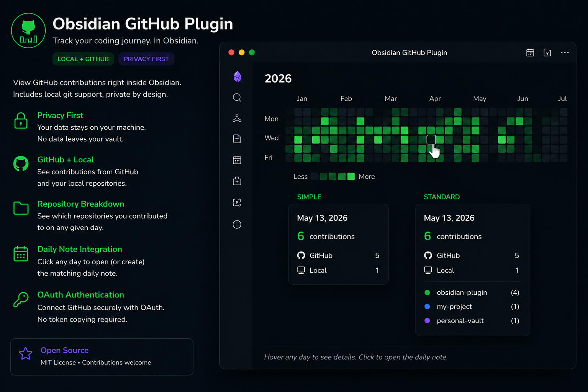Screen dimensions: 588x392
Task: Open the calendar icon in the plugin sidebar
Action: (x=237, y=160)
